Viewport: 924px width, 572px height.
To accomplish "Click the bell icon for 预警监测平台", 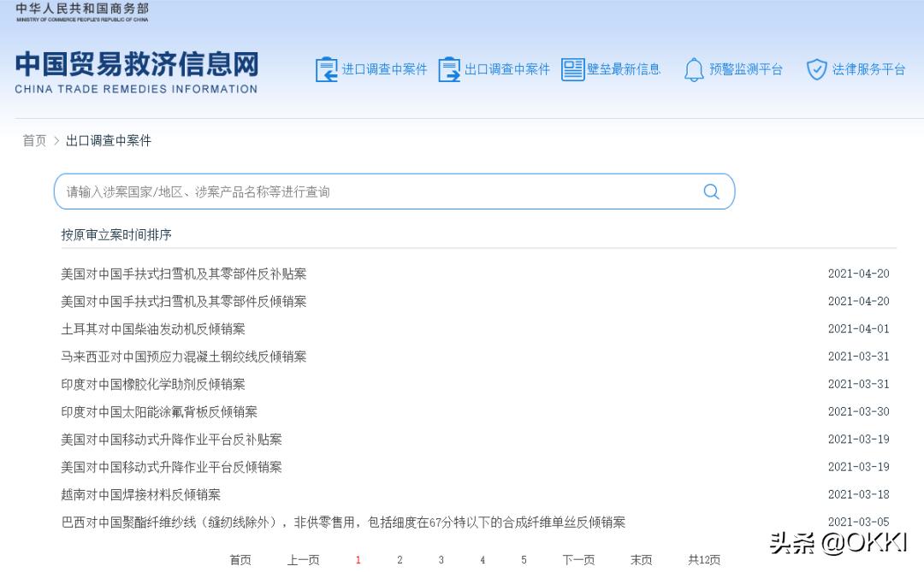I will (x=694, y=69).
